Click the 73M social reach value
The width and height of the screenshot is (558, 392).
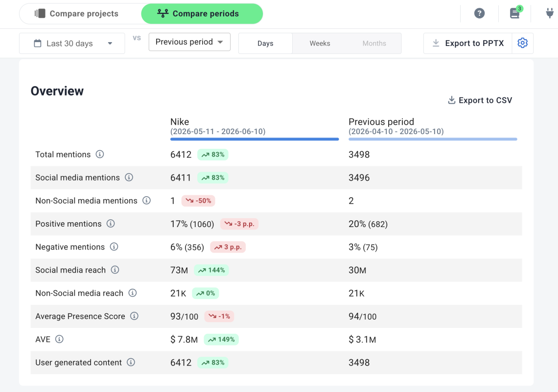(179, 270)
